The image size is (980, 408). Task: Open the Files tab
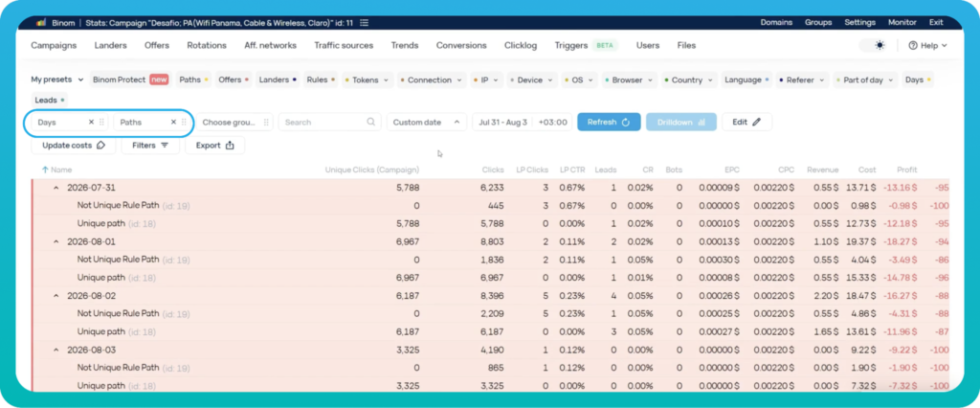pyautogui.click(x=686, y=45)
